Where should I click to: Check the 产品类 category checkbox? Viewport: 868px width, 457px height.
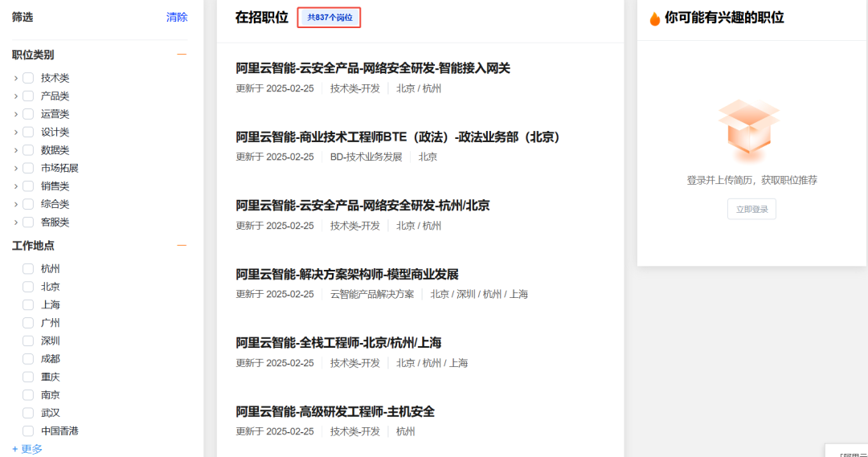tap(28, 96)
